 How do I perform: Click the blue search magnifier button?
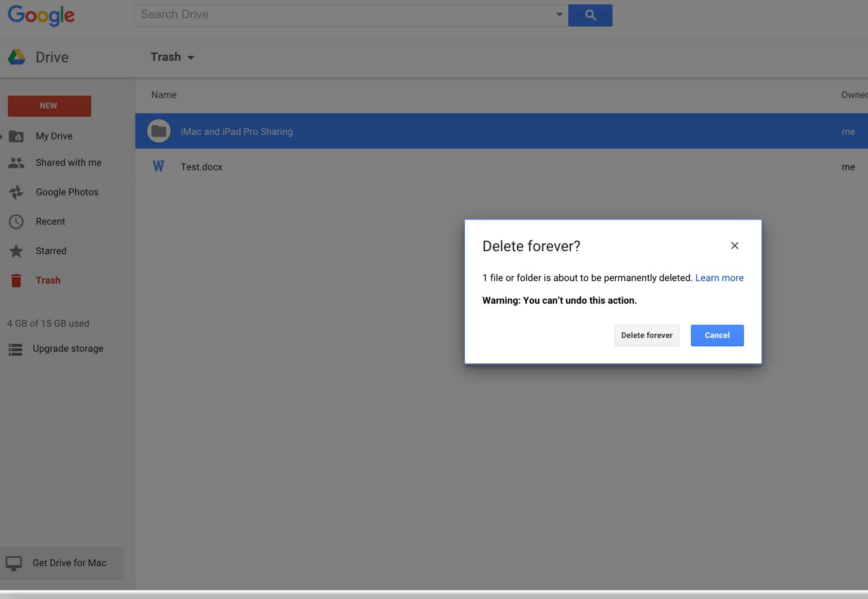coord(590,15)
